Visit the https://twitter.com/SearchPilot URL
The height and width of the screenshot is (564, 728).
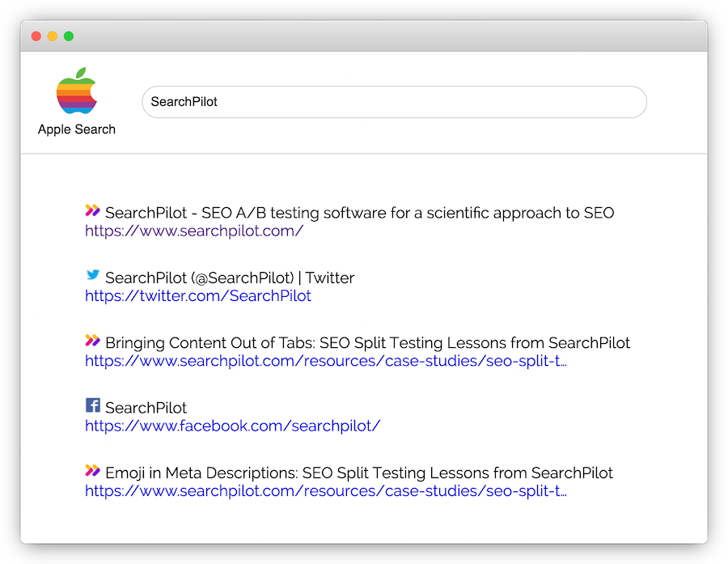pyautogui.click(x=198, y=296)
